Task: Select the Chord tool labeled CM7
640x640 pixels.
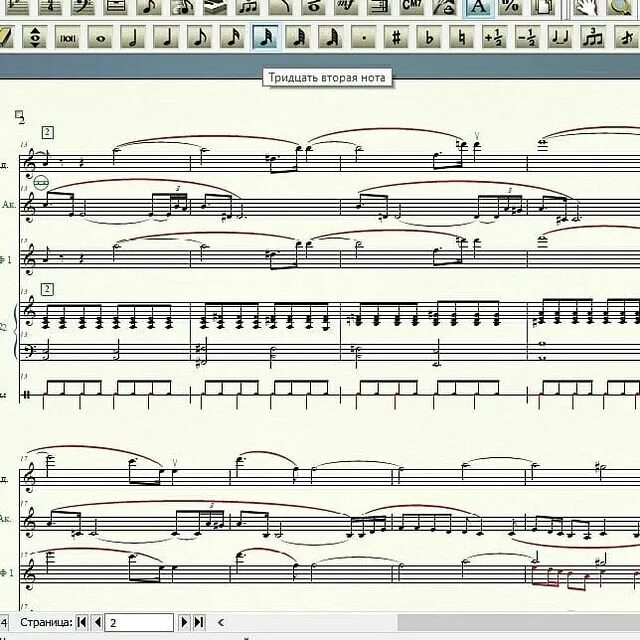Action: 412,7
